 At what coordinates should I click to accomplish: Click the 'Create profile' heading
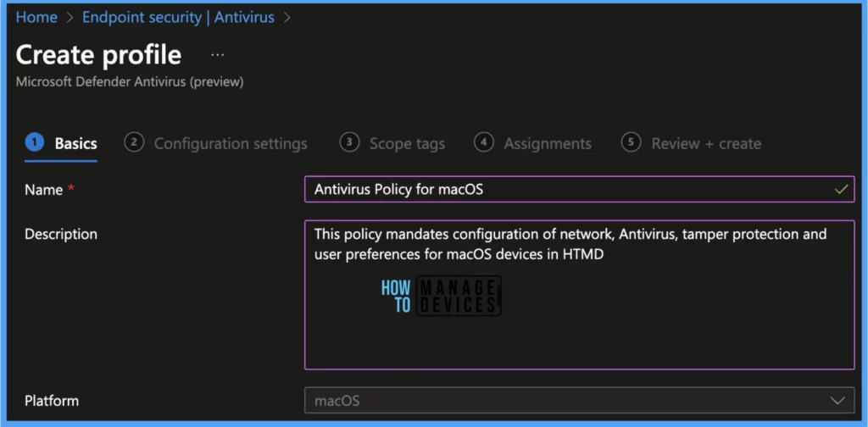tap(98, 55)
